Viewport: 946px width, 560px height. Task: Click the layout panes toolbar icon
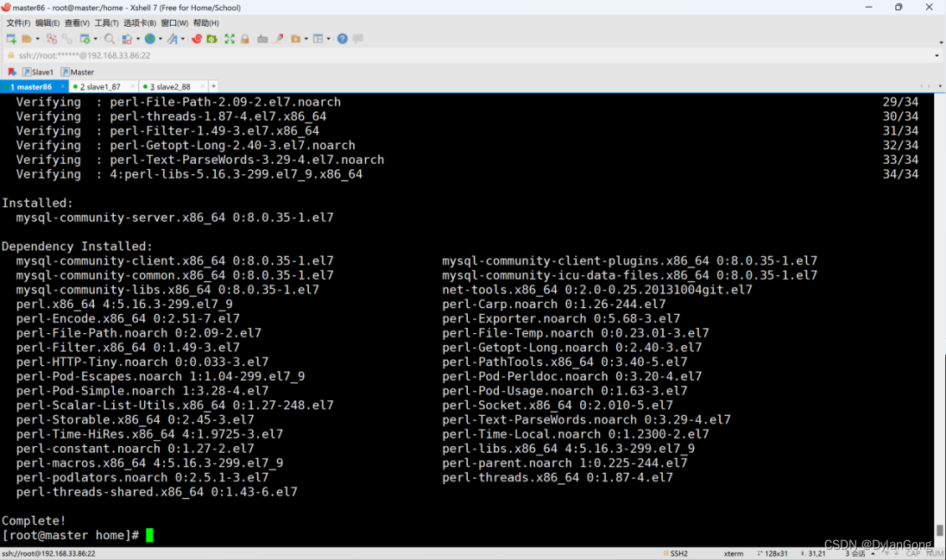(318, 39)
